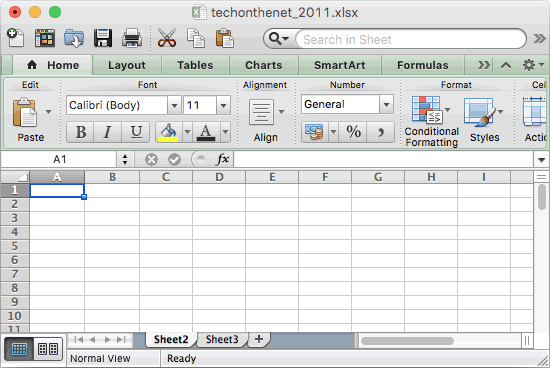Apply percent style
The height and width of the screenshot is (368, 550).
353,132
